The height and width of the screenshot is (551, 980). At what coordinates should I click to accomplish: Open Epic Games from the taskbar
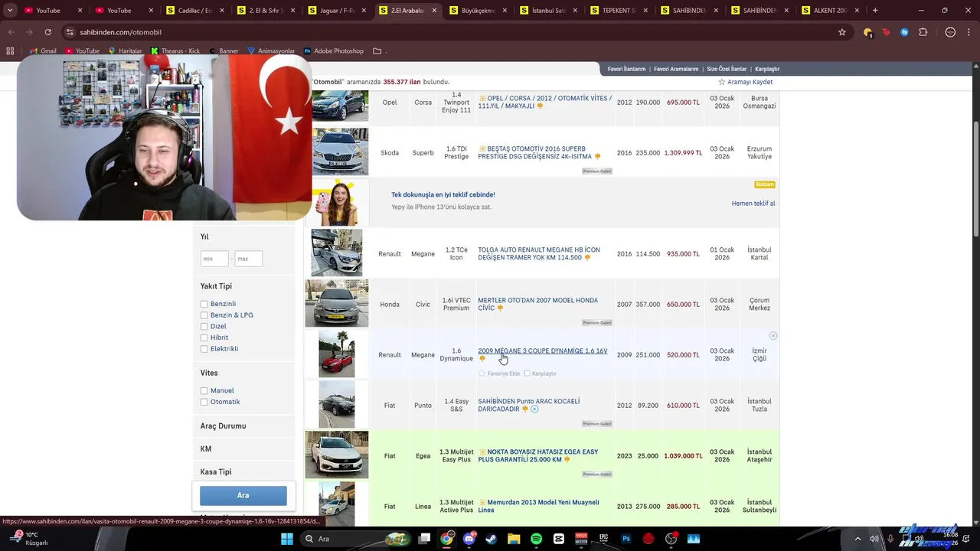604,539
